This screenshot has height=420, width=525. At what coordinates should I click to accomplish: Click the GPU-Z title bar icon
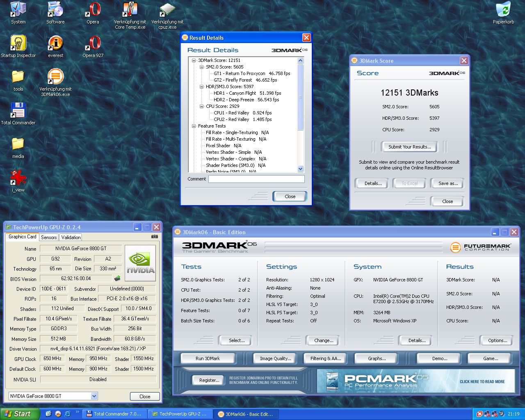(8, 227)
